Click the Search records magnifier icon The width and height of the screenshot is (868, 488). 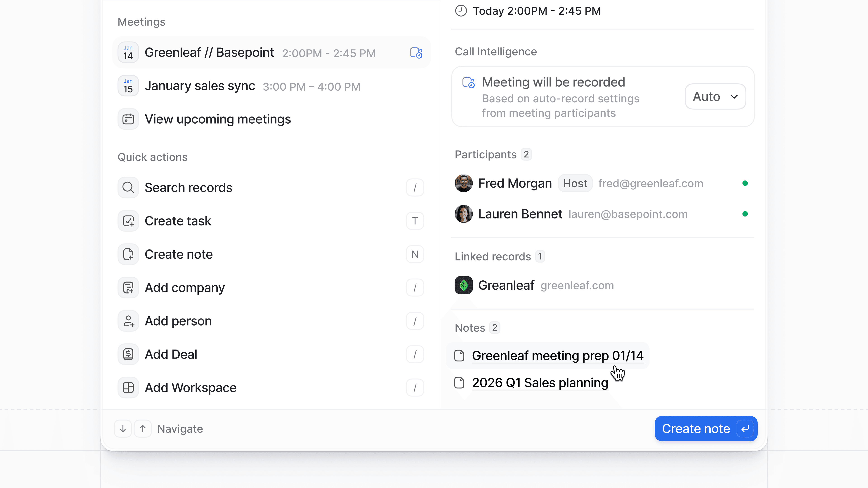point(128,187)
